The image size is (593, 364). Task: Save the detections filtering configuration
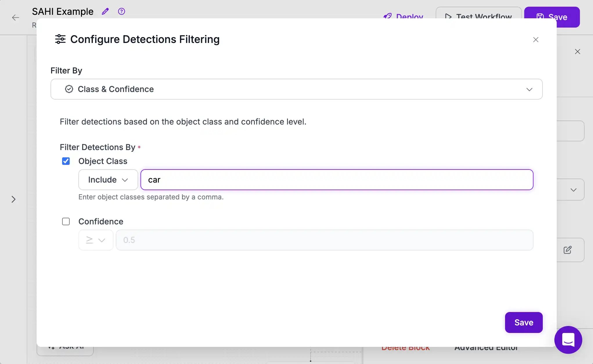pos(524,322)
